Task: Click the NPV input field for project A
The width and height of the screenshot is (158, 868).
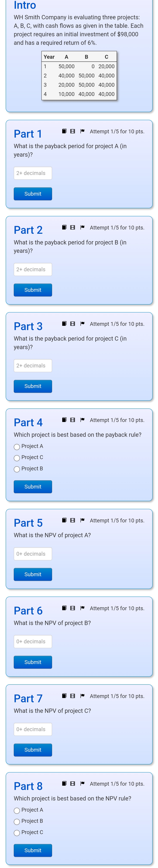Action: 33,554
